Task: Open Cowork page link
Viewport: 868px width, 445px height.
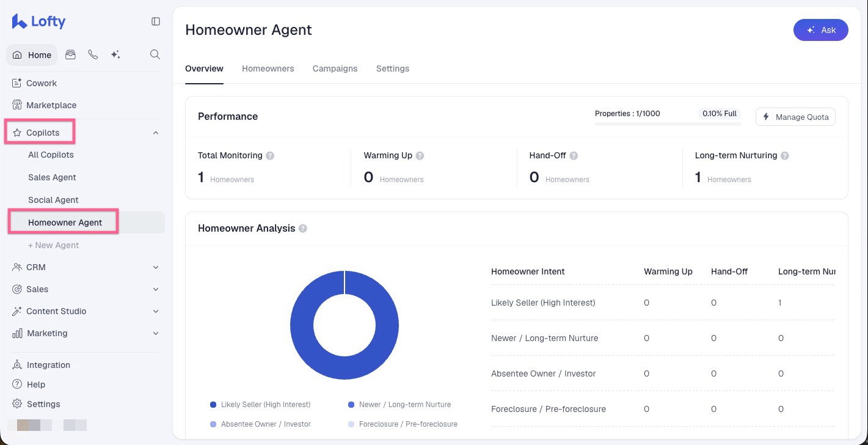Action: [42, 83]
